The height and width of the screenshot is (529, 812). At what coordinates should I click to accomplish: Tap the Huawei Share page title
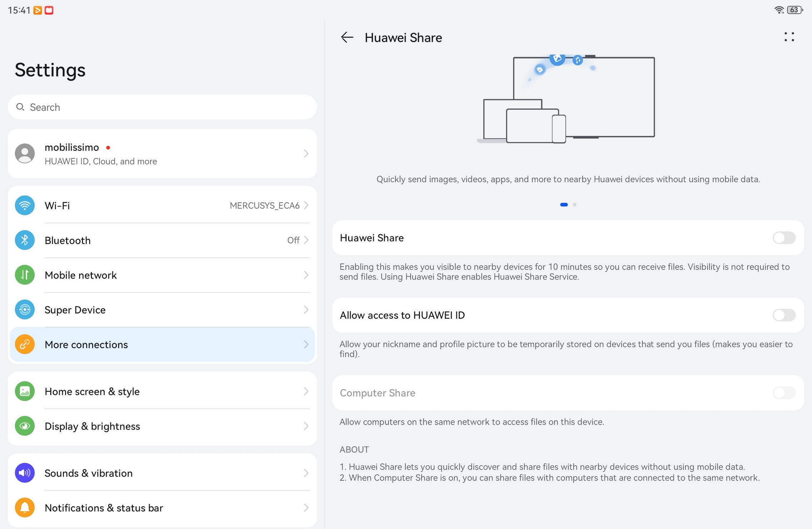click(x=403, y=38)
